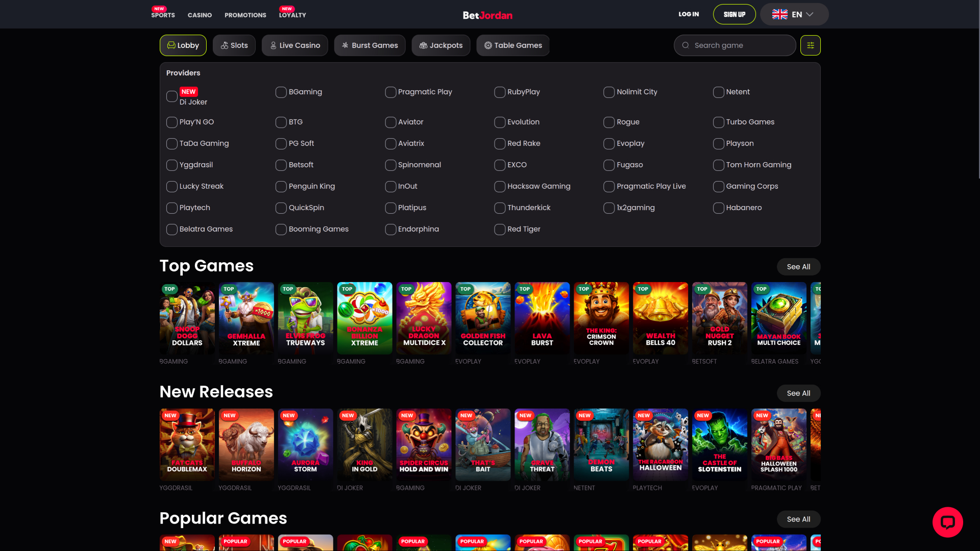The width and height of the screenshot is (980, 551).
Task: Open the Sports menu item
Action: [163, 15]
